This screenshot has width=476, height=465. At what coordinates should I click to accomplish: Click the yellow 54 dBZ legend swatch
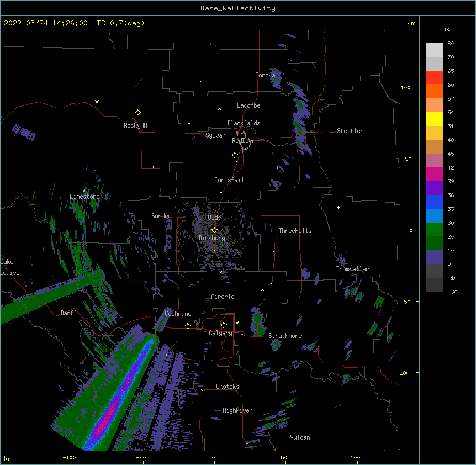click(x=434, y=119)
